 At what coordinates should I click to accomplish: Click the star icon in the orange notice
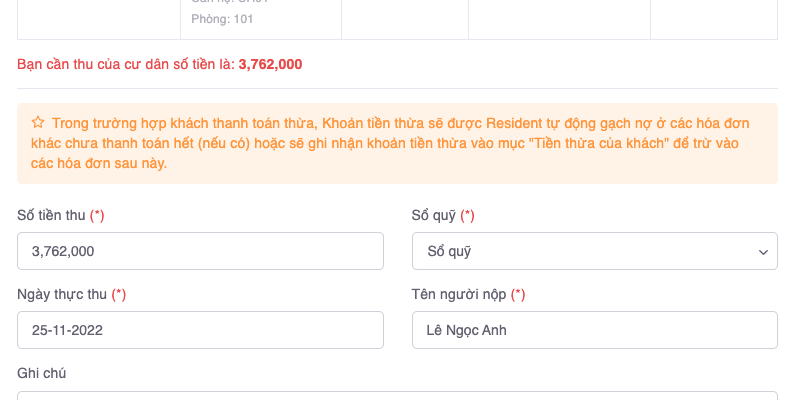point(38,123)
